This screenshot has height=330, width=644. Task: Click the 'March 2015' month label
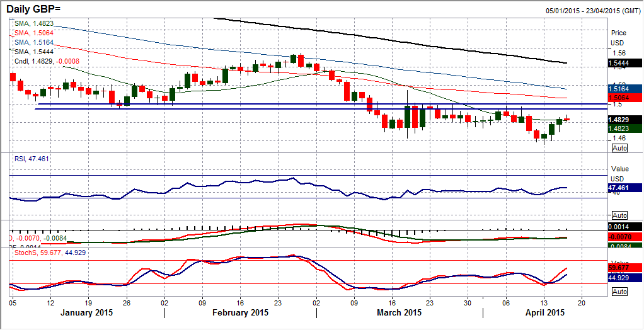tap(398, 312)
